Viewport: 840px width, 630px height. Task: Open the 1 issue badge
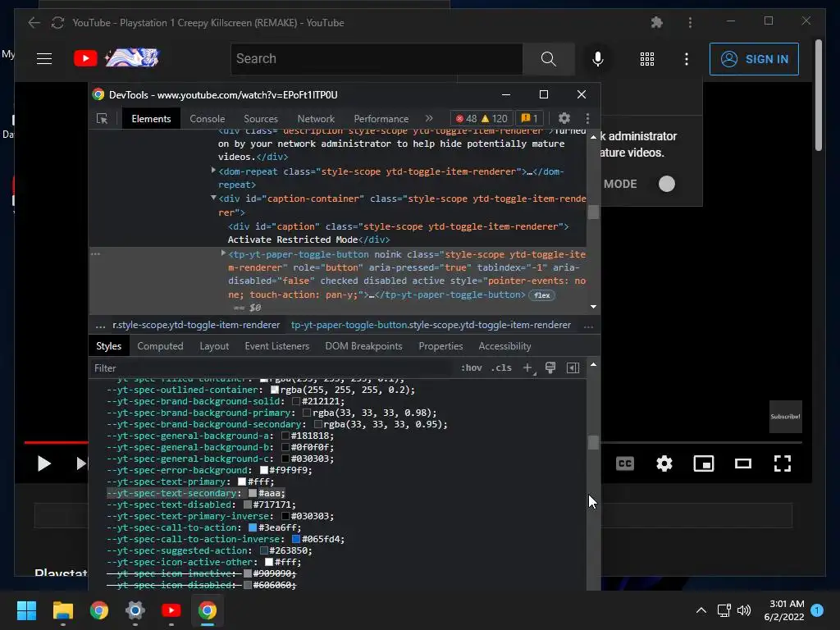pos(529,118)
